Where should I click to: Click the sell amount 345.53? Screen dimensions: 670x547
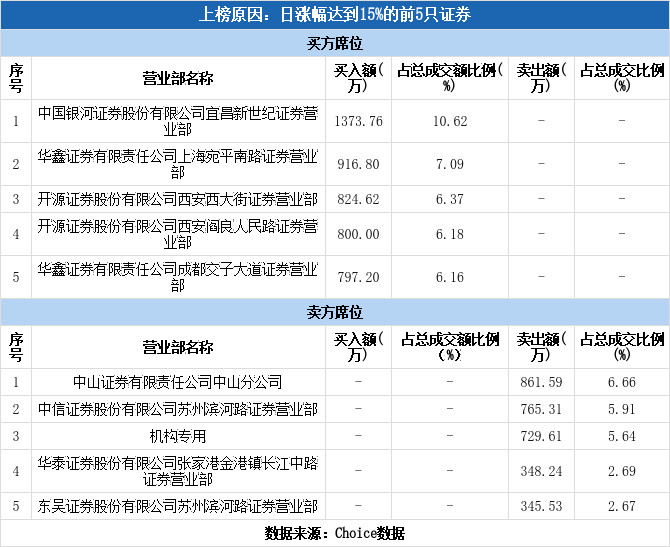pyautogui.click(x=541, y=506)
